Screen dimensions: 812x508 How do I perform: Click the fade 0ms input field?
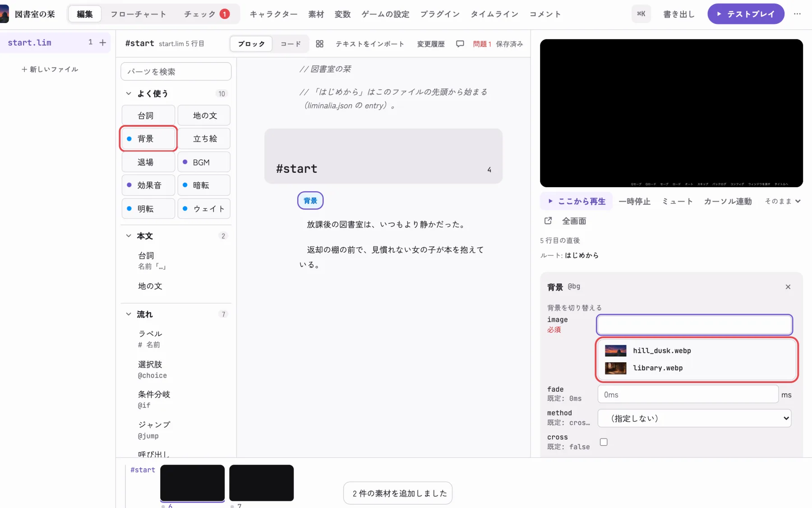[x=688, y=394]
